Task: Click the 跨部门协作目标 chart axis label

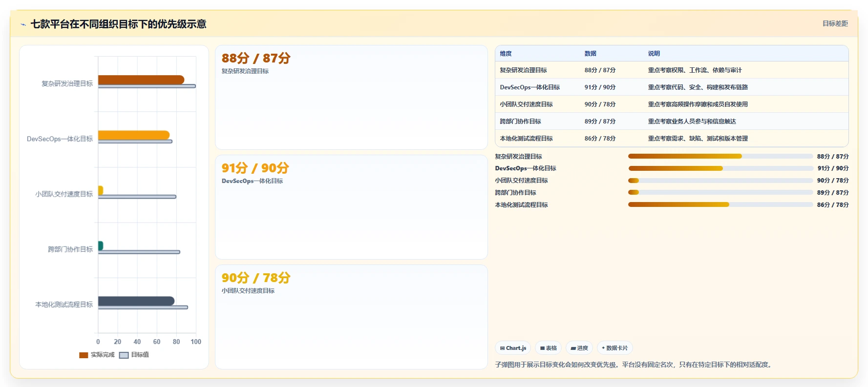Action: pyautogui.click(x=70, y=249)
